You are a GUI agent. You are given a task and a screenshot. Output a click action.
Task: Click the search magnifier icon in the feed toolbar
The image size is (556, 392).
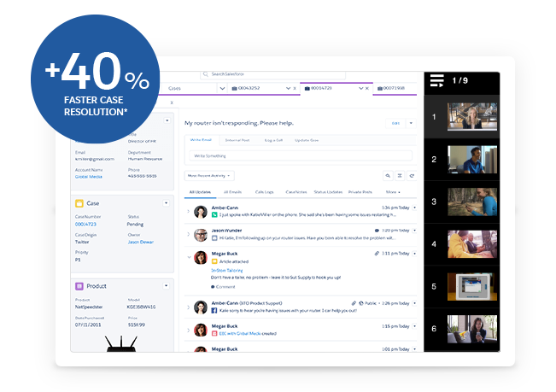tap(388, 175)
